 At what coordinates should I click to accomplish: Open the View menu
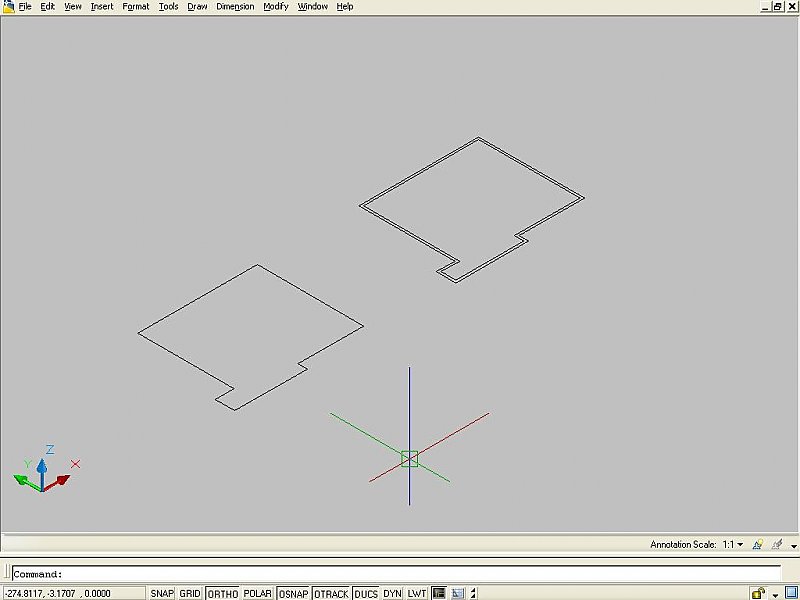pos(73,7)
